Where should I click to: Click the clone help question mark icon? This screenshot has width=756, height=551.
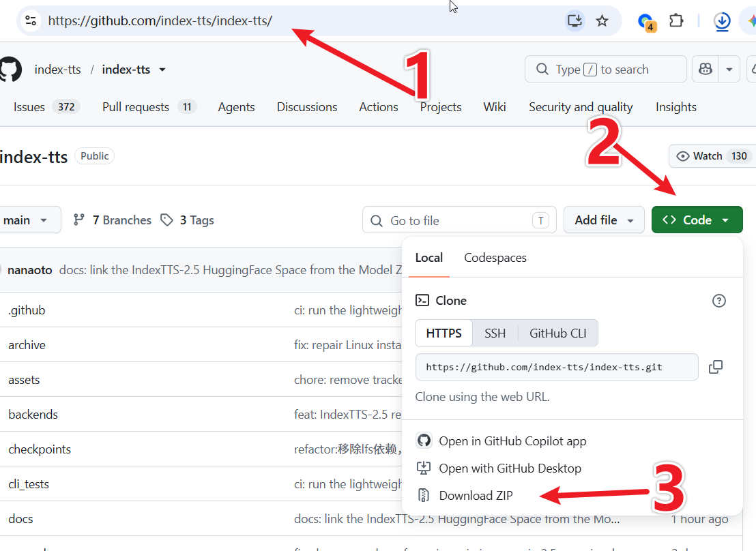click(719, 301)
